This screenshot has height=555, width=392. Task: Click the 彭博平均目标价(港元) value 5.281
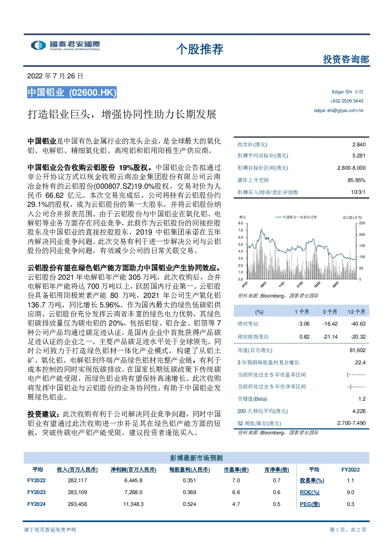(359, 156)
